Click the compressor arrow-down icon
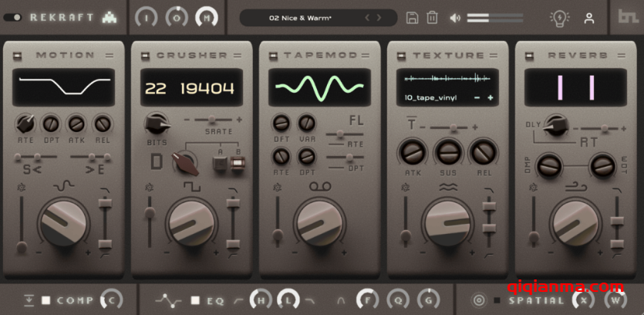Viewport: 644px width, 315px height. 29,300
